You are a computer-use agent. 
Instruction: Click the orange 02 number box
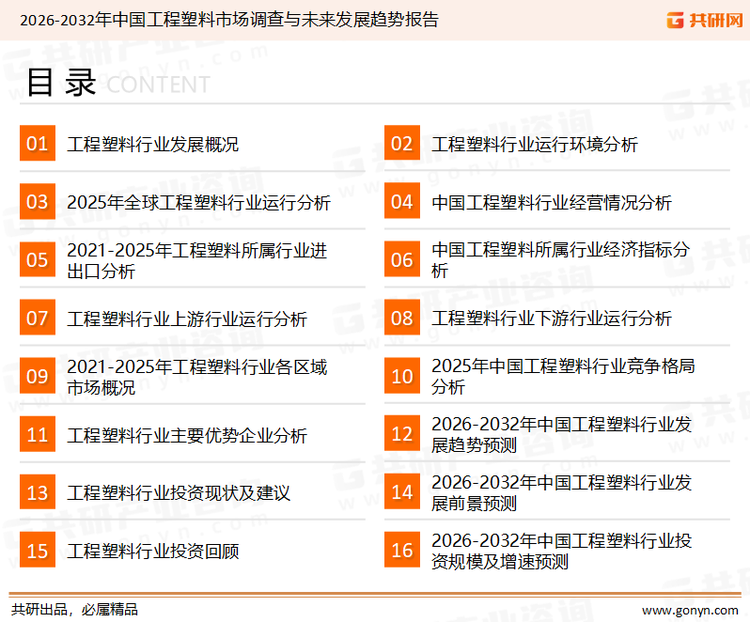[402, 143]
